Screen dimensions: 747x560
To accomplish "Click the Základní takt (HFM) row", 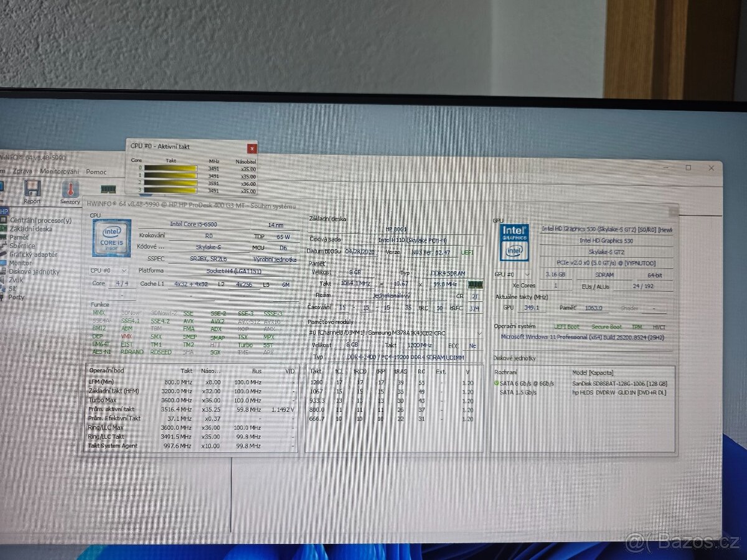I will 191,391.
